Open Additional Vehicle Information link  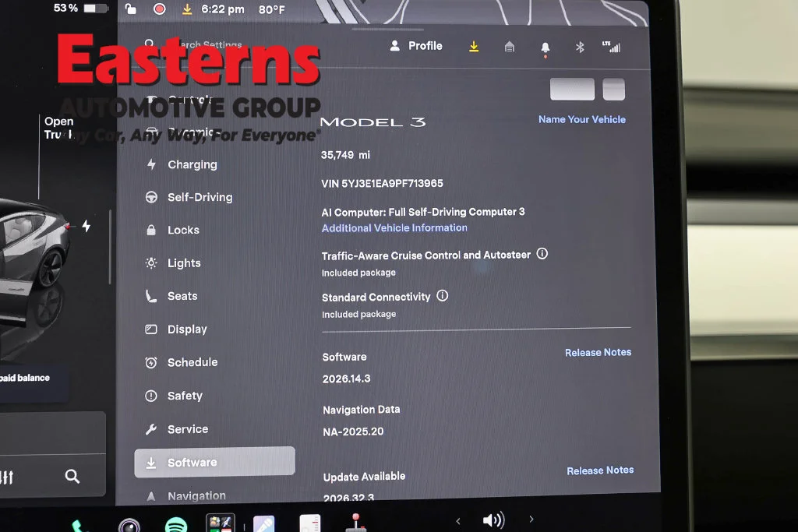point(394,228)
